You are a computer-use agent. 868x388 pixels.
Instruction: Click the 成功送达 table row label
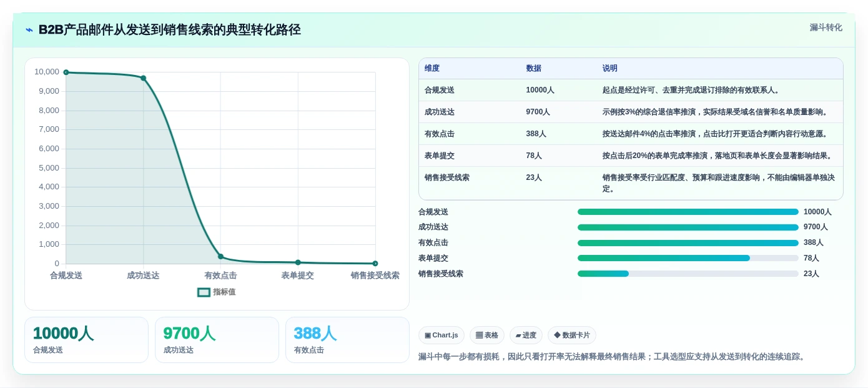[x=440, y=112]
